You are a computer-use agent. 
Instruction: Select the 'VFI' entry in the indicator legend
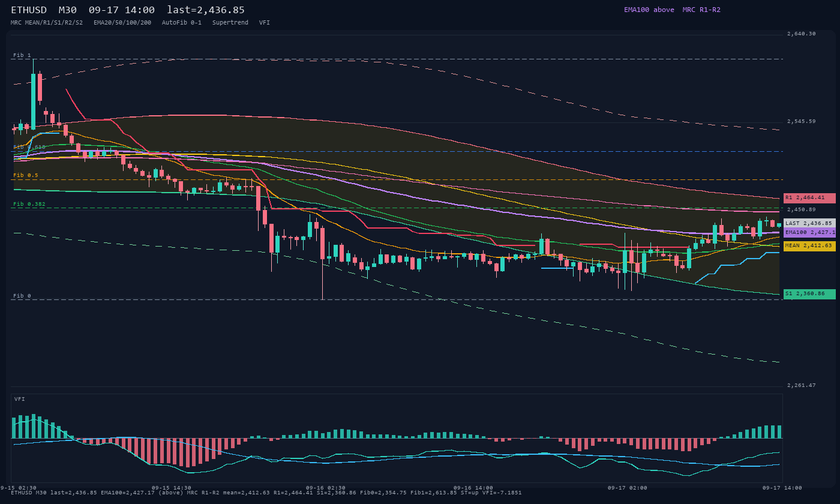point(265,23)
